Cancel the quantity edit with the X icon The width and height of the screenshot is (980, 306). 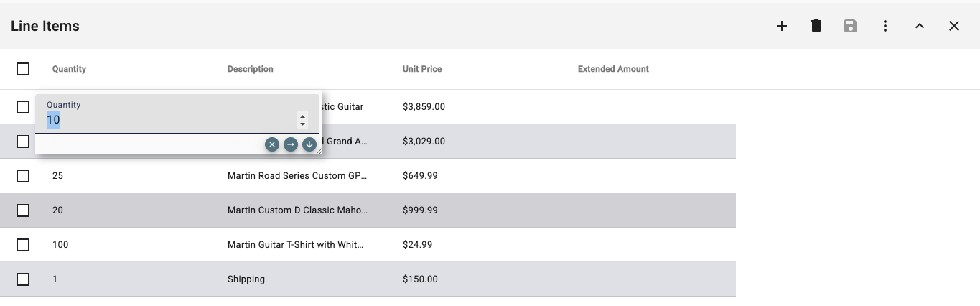click(x=272, y=144)
